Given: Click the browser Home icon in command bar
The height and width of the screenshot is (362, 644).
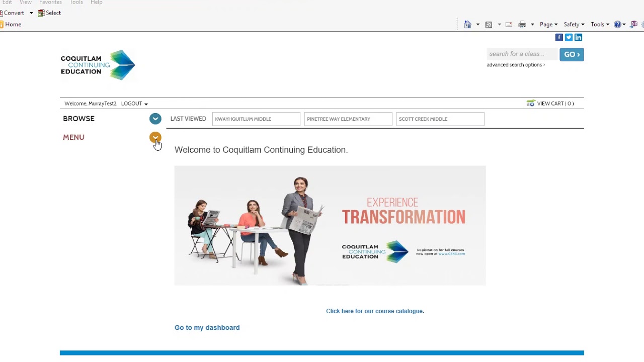Looking at the screenshot, I should point(467,24).
